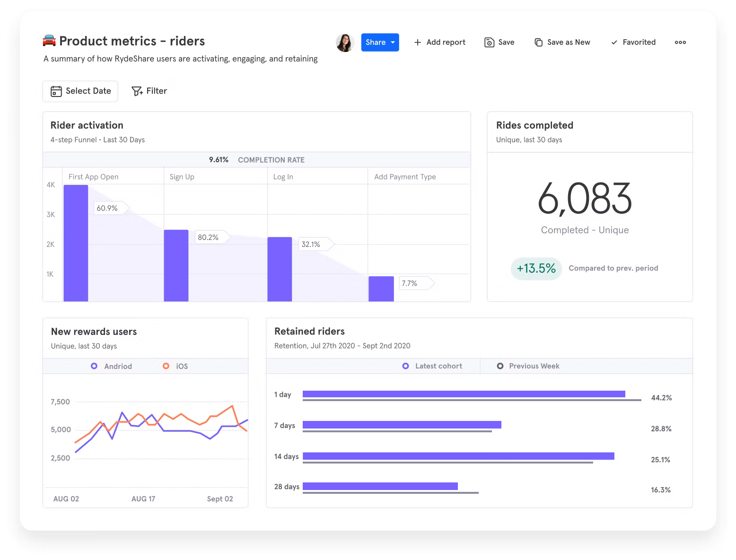The image size is (736, 560).
Task: Click the Sign Up bar in the funnel
Action: click(x=176, y=265)
